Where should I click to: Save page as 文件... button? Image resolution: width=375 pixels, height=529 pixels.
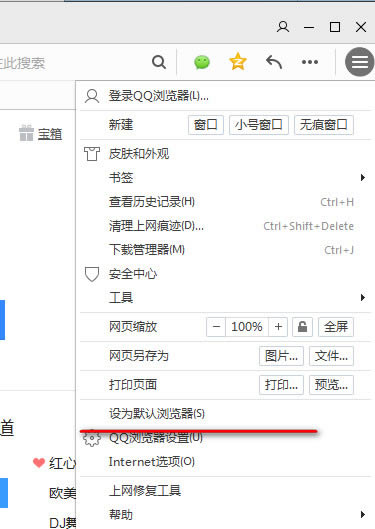[x=331, y=356]
